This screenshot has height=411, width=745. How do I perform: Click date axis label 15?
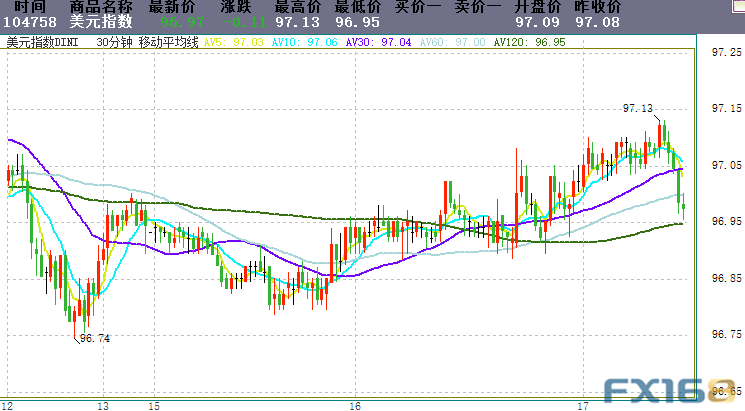click(x=154, y=406)
